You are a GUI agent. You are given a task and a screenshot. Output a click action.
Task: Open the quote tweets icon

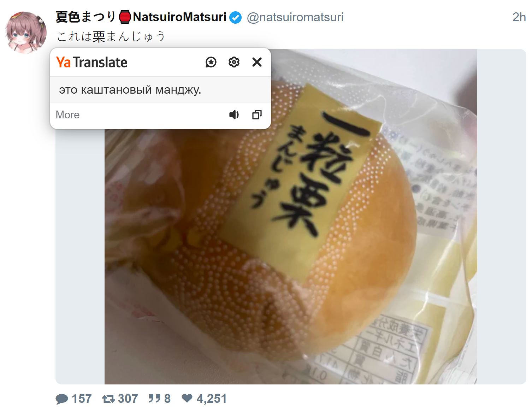(154, 399)
